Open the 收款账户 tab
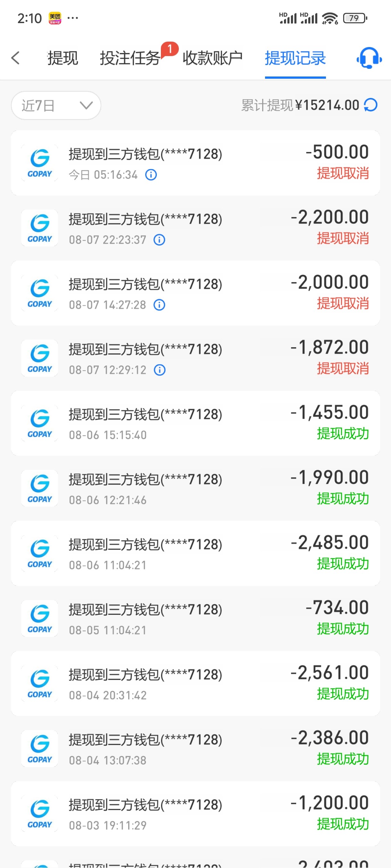391x868 pixels. pos(212,58)
